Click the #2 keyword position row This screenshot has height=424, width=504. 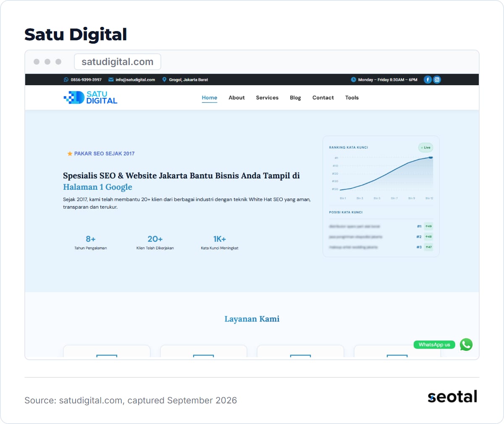tap(381, 237)
